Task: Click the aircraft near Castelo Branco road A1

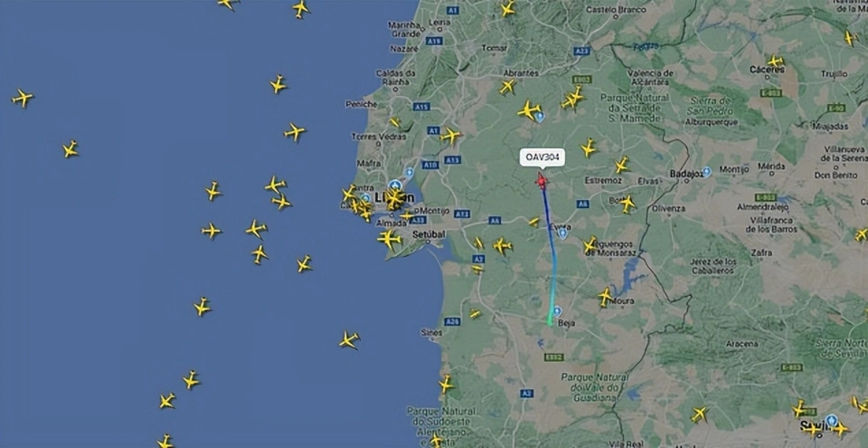Action: click(x=507, y=8)
